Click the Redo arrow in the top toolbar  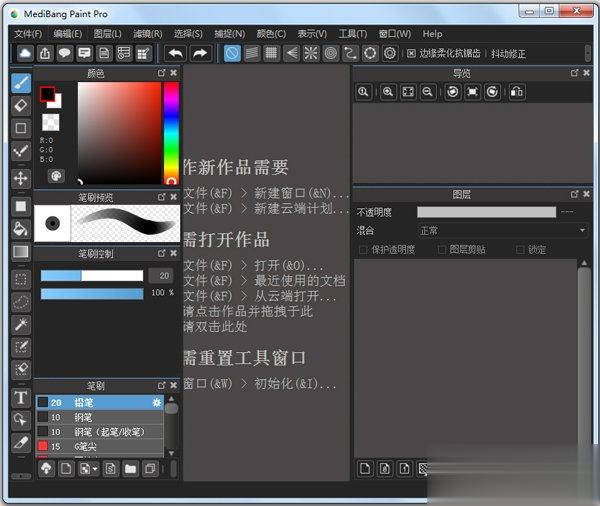199,53
